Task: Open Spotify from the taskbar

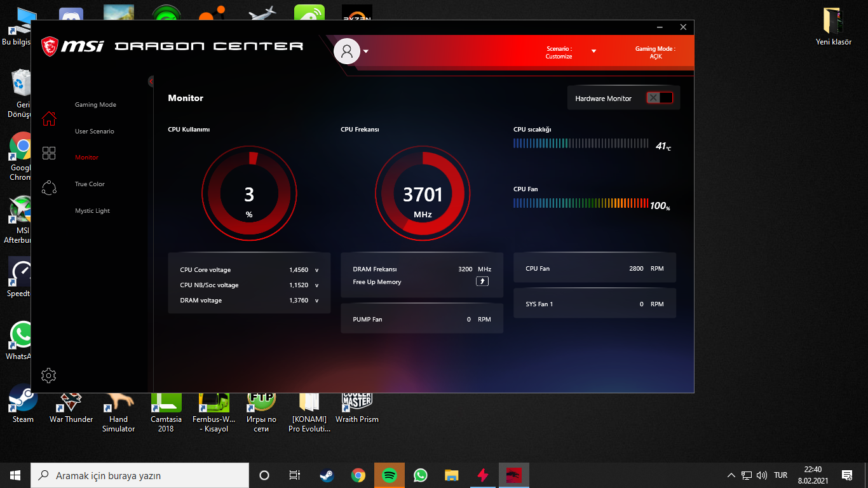Action: point(390,475)
